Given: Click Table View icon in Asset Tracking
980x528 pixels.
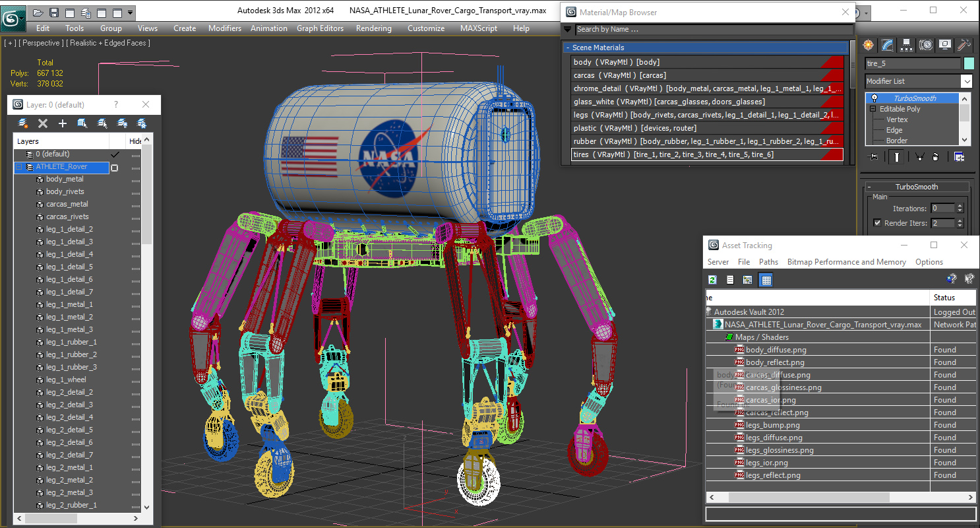Looking at the screenshot, I should [x=766, y=280].
